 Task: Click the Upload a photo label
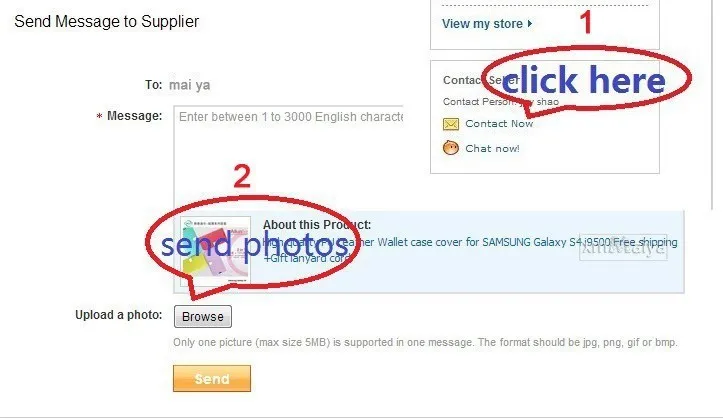coord(119,315)
